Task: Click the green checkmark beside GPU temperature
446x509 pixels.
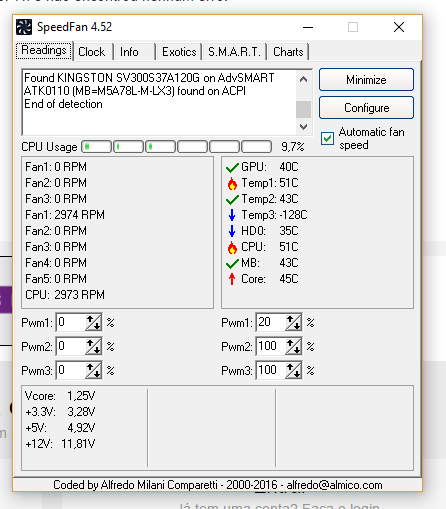Action: [x=232, y=167]
